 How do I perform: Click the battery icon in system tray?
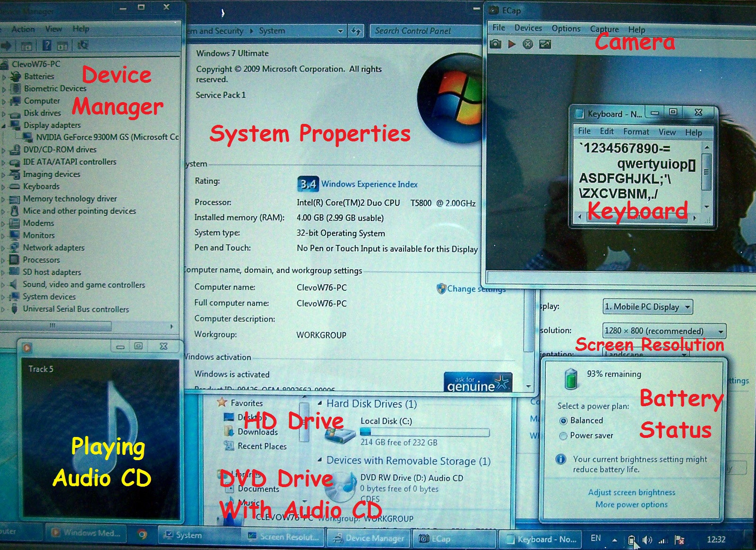click(x=632, y=540)
